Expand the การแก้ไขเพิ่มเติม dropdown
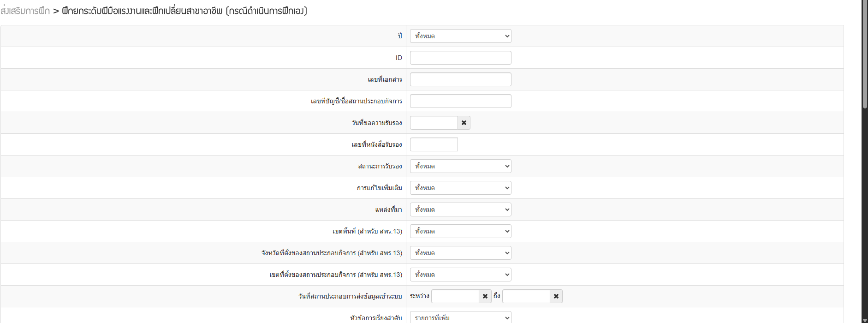 (x=460, y=188)
